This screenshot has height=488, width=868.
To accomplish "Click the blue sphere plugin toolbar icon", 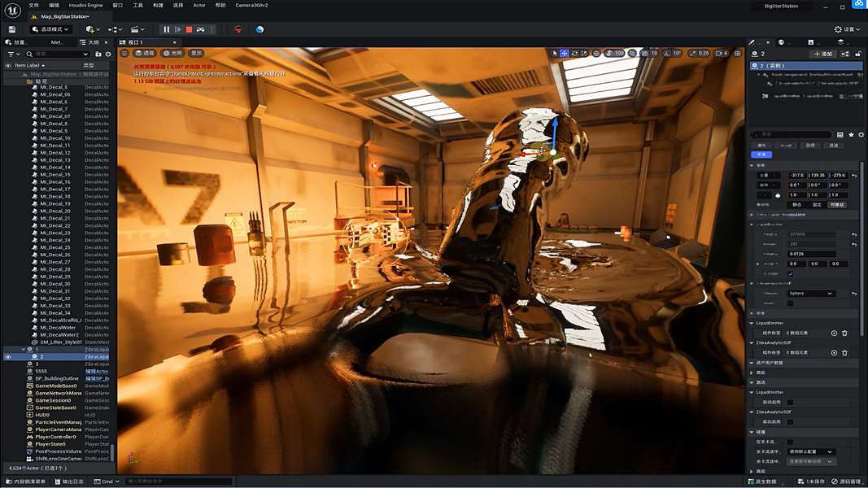I will pos(260,29).
